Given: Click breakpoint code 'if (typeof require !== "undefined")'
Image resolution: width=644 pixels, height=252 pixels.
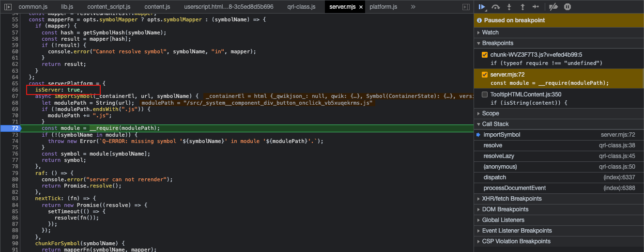Looking at the screenshot, I should tap(546, 63).
